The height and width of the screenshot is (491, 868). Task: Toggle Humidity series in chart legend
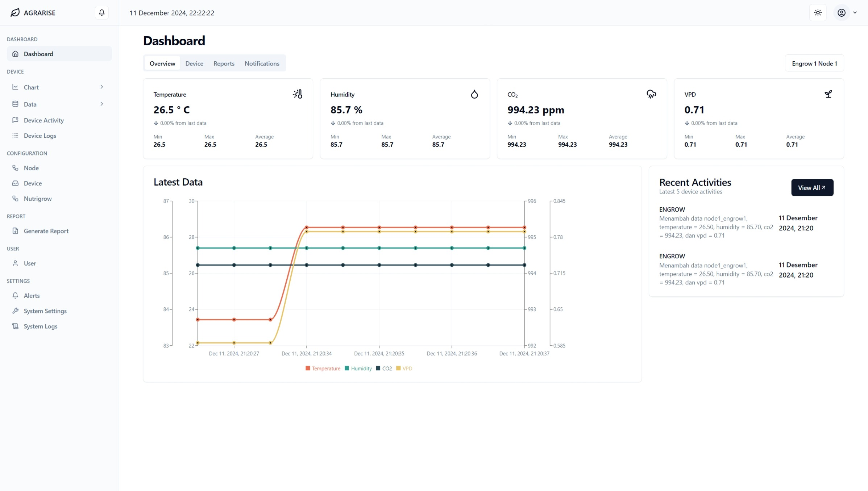pos(358,369)
